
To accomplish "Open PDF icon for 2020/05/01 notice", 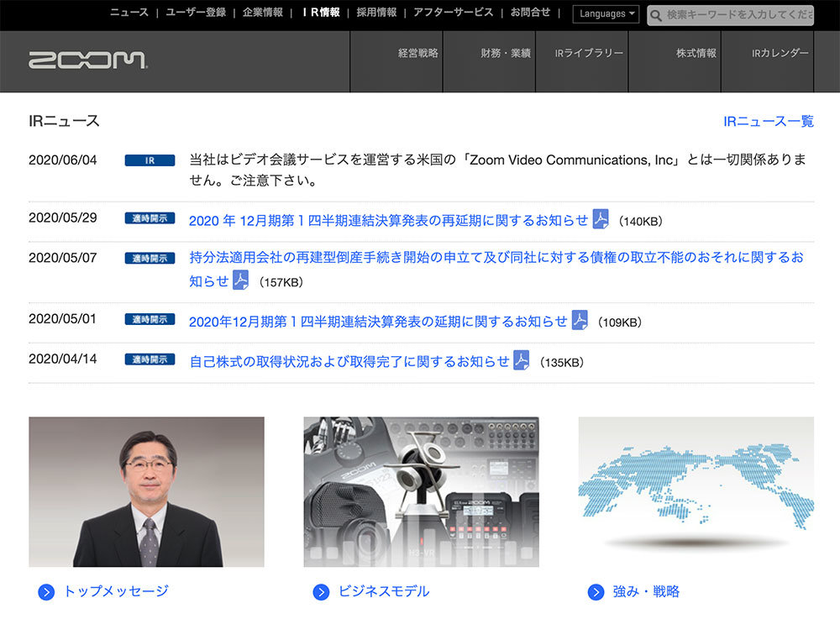I will (580, 320).
